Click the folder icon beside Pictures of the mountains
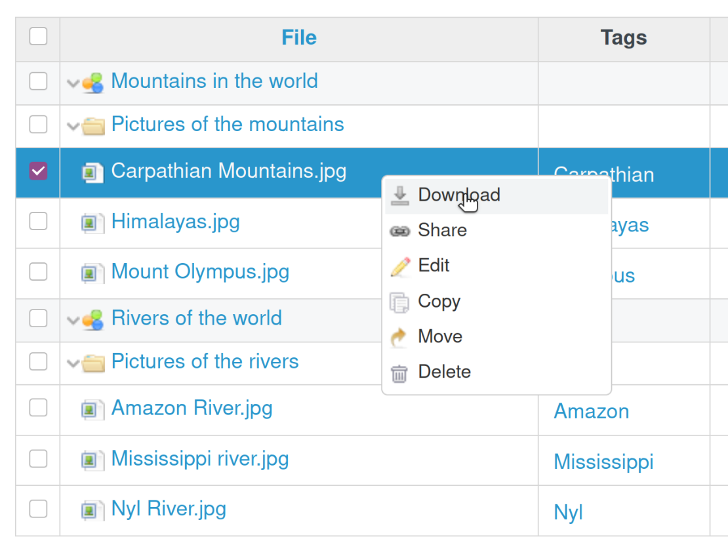This screenshot has width=728, height=560. click(x=94, y=125)
